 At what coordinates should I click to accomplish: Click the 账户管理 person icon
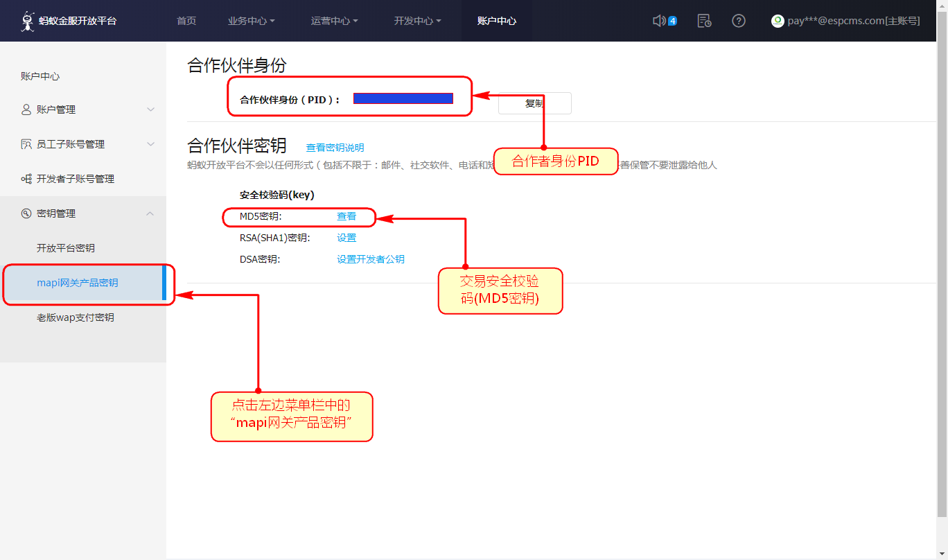tap(26, 110)
